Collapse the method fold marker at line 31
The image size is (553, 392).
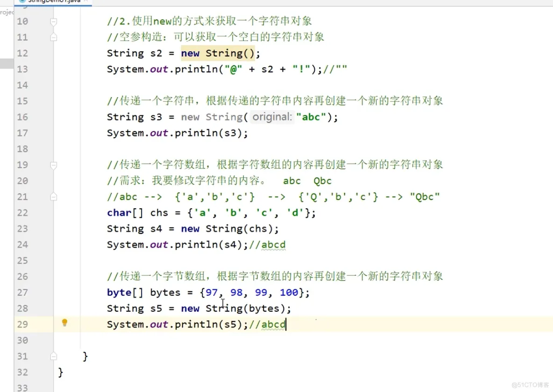(53, 356)
